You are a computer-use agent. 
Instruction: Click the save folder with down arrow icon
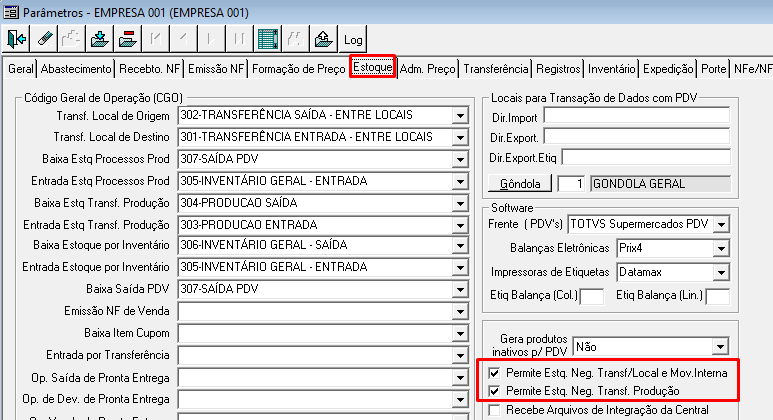(100, 39)
